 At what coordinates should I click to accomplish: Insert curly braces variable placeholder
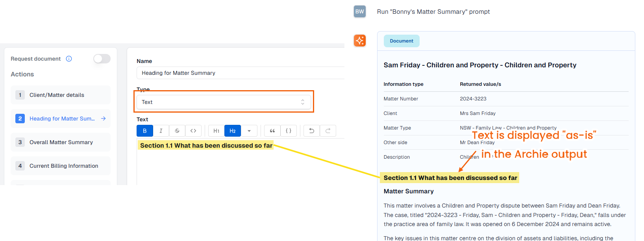coord(288,131)
